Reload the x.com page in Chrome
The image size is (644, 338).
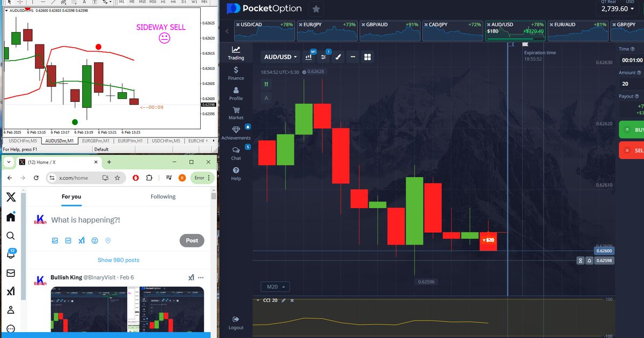(37, 178)
